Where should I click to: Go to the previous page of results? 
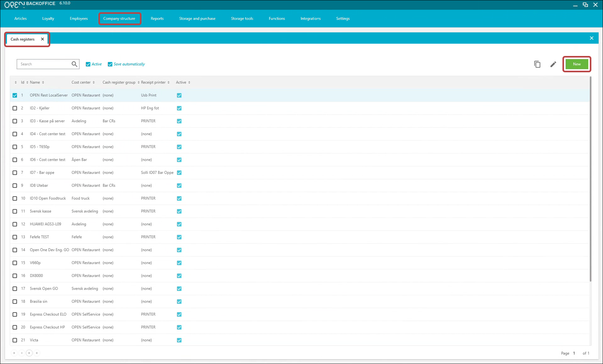[22, 353]
